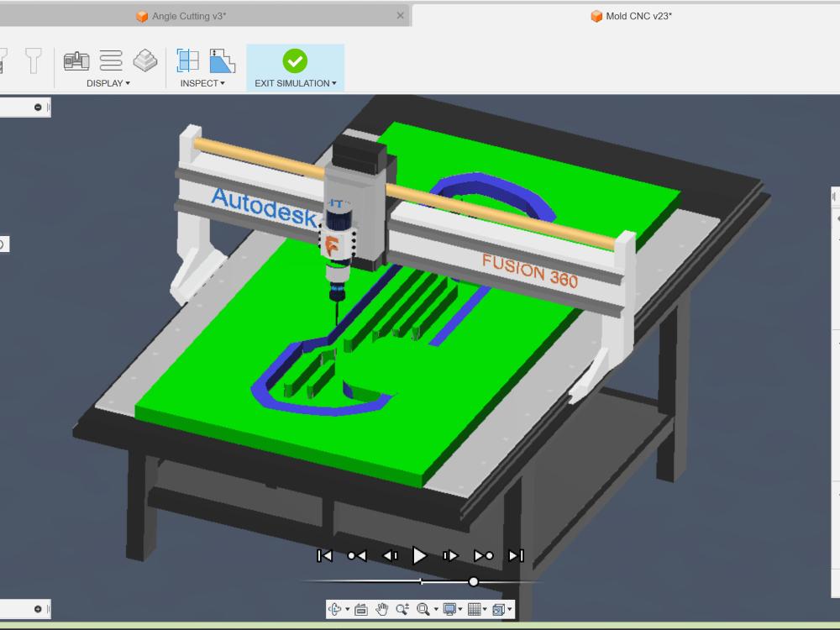840x630 pixels.
Task: Click the machine display icon in the toolbar
Action: coord(76,60)
